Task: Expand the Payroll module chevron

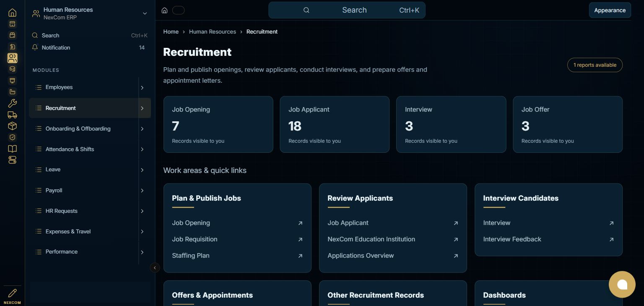Action: [x=142, y=191]
